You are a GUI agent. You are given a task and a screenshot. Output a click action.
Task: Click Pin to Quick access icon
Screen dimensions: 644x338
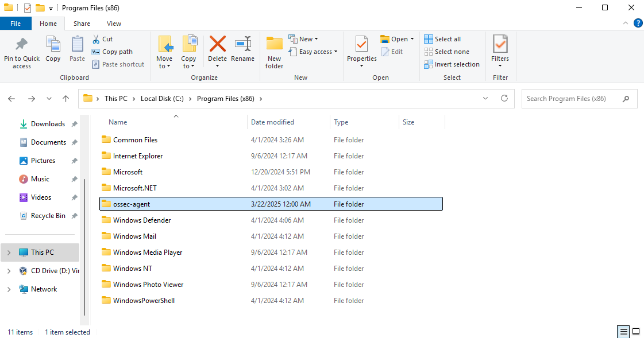[x=22, y=45]
